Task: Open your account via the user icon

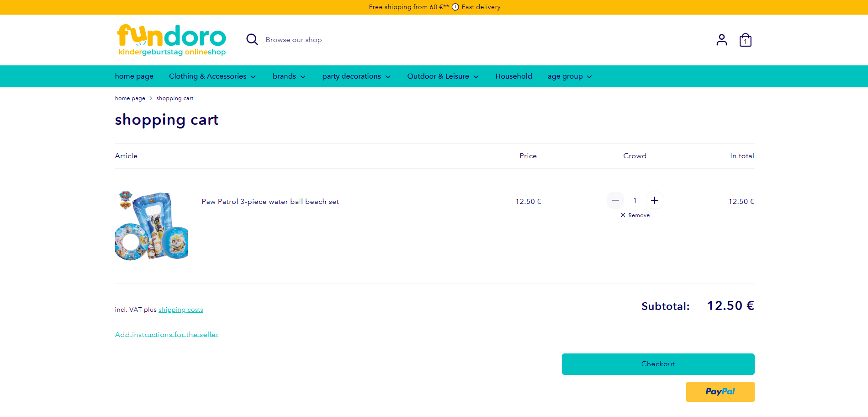Action: pos(722,40)
